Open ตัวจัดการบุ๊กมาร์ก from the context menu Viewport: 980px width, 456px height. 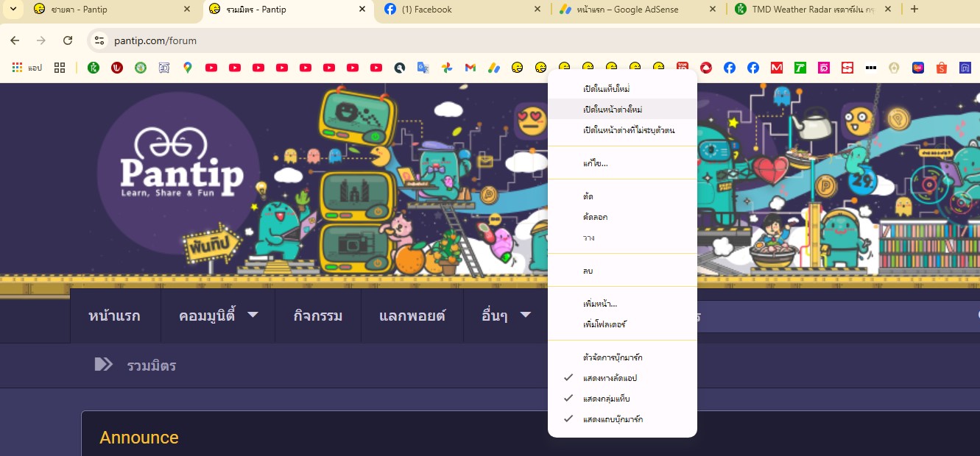(x=623, y=357)
